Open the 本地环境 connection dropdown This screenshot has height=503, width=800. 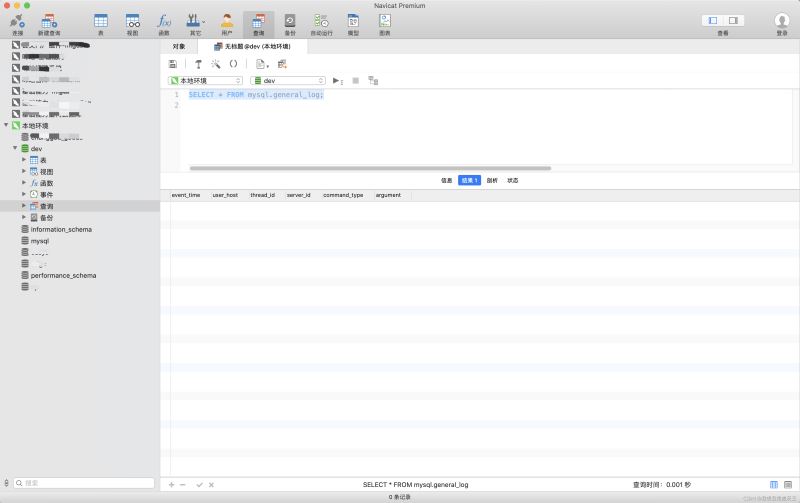click(x=205, y=80)
